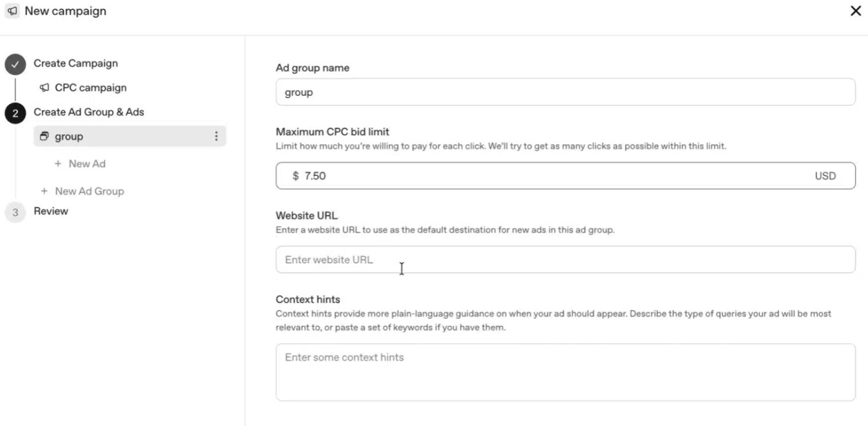Click the Context hints text area
Viewport: 868px width, 426px height.
(x=566, y=372)
